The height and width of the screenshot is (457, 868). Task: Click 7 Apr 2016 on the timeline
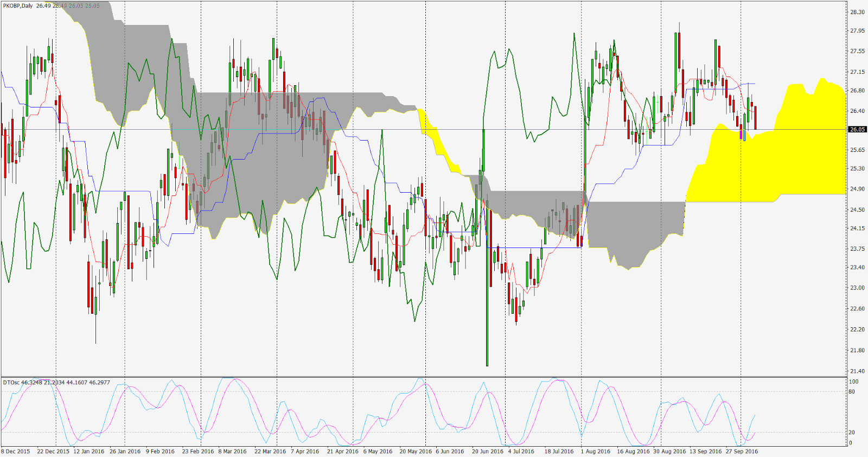click(305, 452)
